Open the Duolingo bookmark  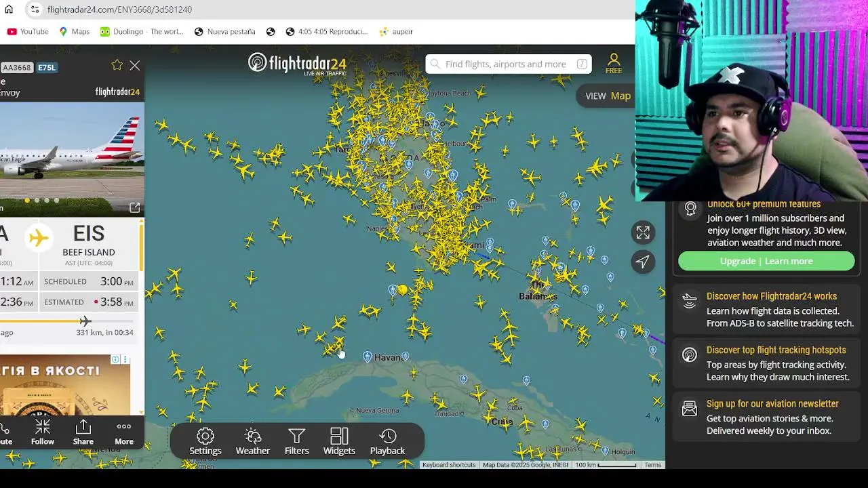point(142,31)
